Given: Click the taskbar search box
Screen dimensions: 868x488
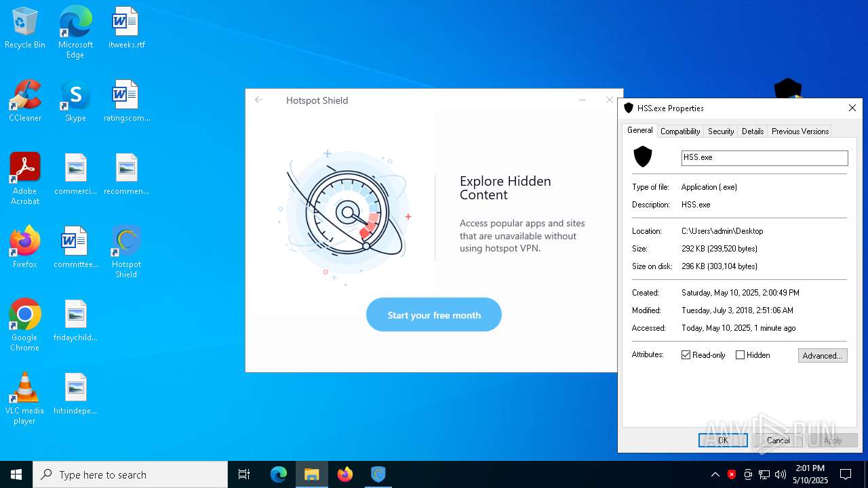Looking at the screenshot, I should click(x=130, y=474).
